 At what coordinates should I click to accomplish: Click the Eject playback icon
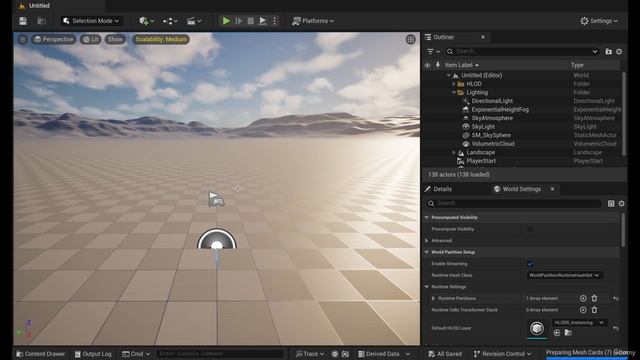(x=262, y=21)
